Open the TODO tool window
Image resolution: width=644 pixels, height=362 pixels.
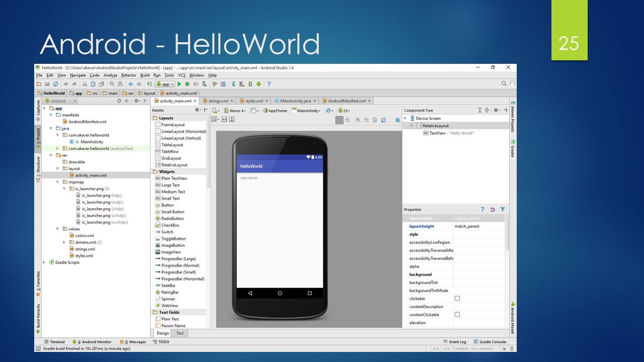[x=160, y=342]
